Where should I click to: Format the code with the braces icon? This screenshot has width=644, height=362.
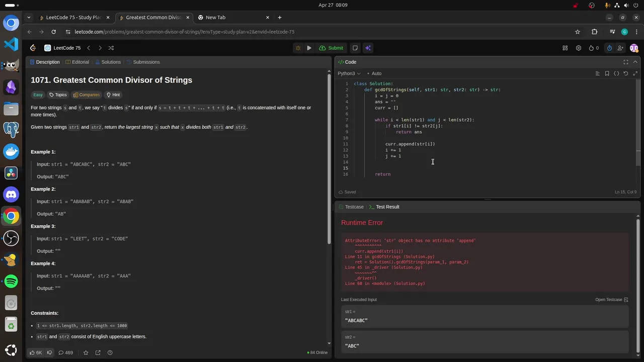click(x=616, y=73)
